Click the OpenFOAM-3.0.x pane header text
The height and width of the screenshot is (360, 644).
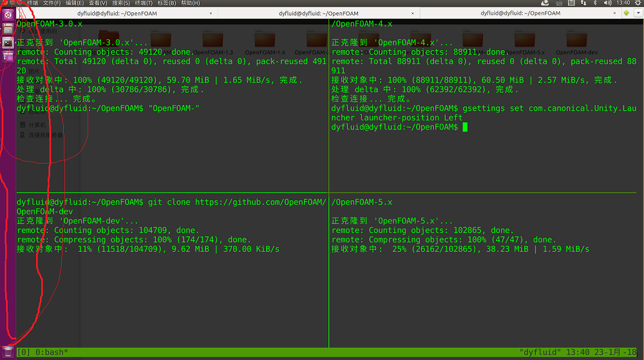click(x=50, y=24)
